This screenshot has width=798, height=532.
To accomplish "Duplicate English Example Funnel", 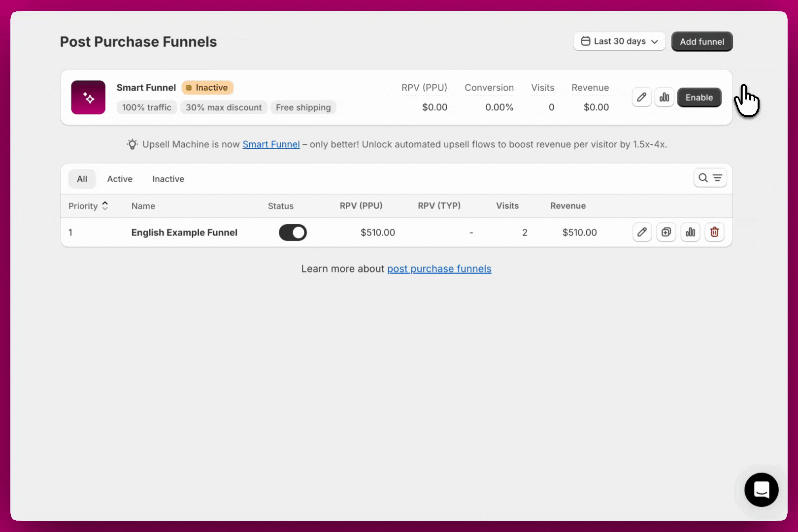I will pos(666,232).
